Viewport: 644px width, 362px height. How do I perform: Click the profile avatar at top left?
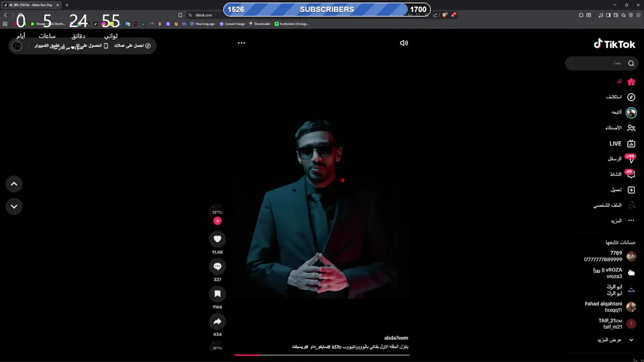[x=17, y=46]
